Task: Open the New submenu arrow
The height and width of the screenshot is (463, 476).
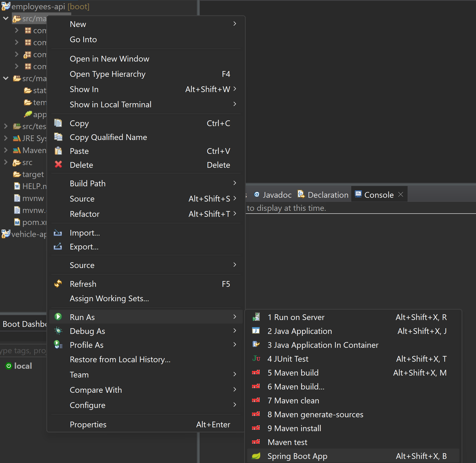Action: click(235, 24)
